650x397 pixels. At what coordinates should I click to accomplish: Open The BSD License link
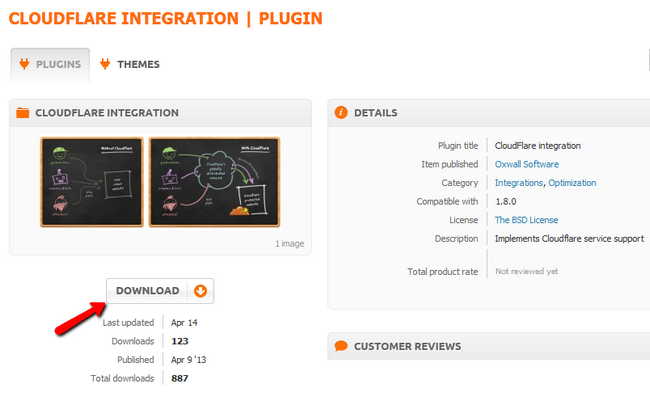pyautogui.click(x=526, y=220)
